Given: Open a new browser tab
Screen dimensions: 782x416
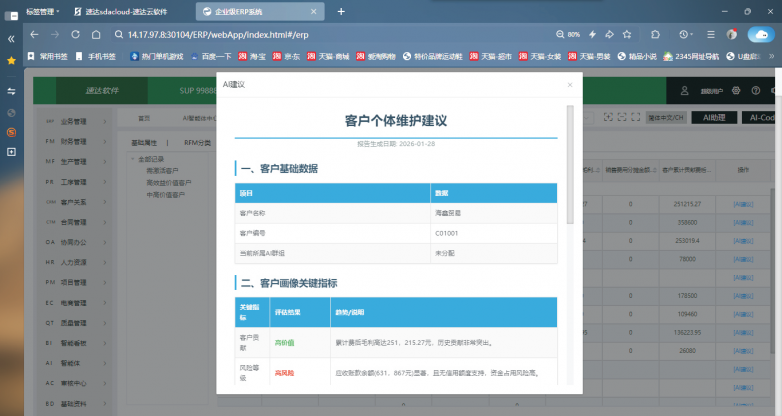Looking at the screenshot, I should click(341, 11).
